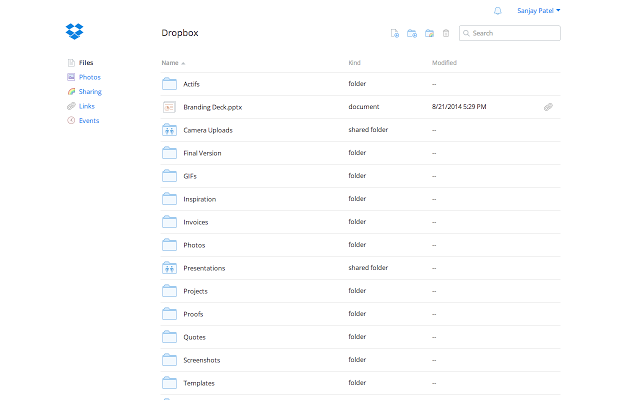The width and height of the screenshot is (640, 400).
Task: Click the Events clock icon
Action: [x=71, y=120]
